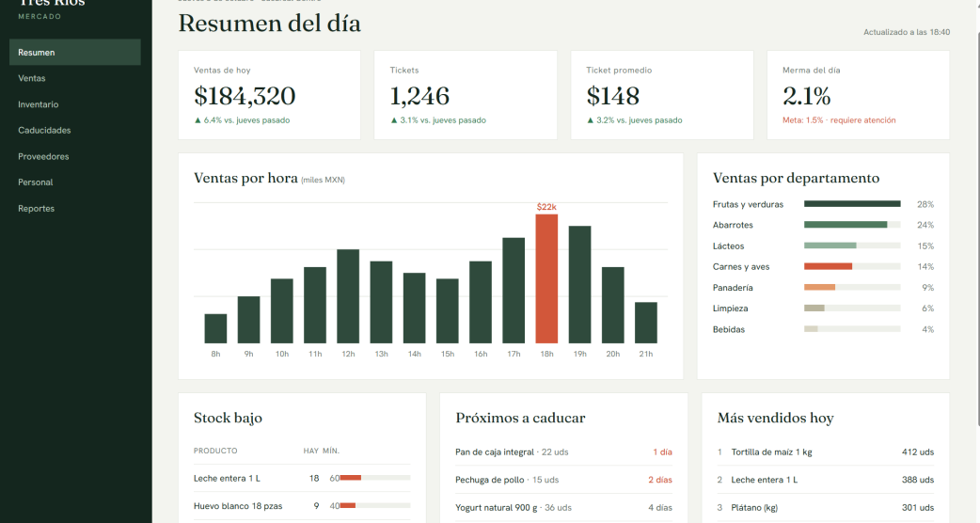Select the 15h bar in hourly chart
Viewport: 980px width, 523px height.
click(448, 311)
